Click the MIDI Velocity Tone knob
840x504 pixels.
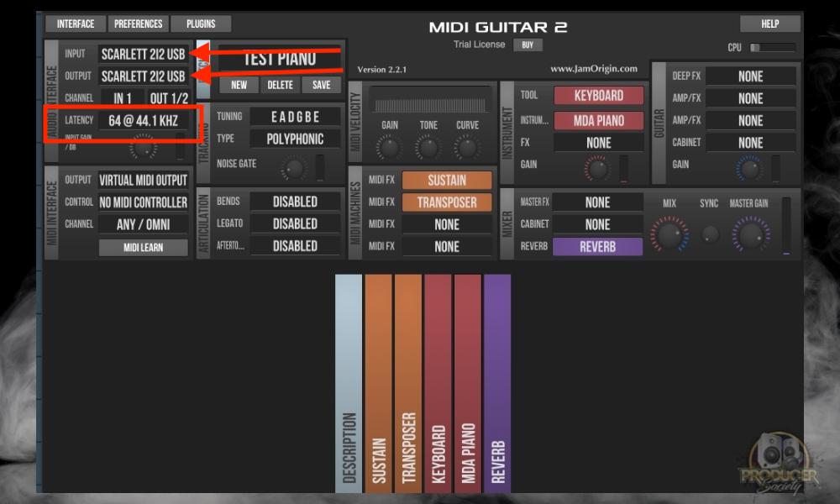[x=428, y=147]
